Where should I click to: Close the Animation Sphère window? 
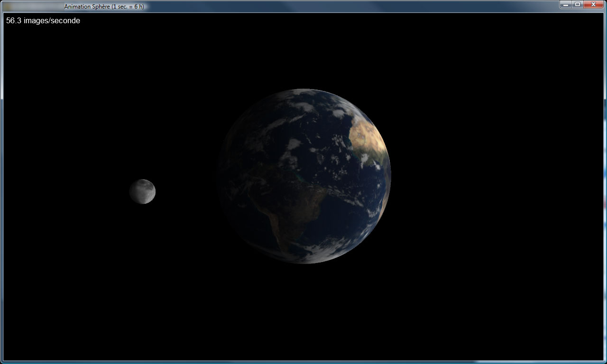pyautogui.click(x=593, y=5)
